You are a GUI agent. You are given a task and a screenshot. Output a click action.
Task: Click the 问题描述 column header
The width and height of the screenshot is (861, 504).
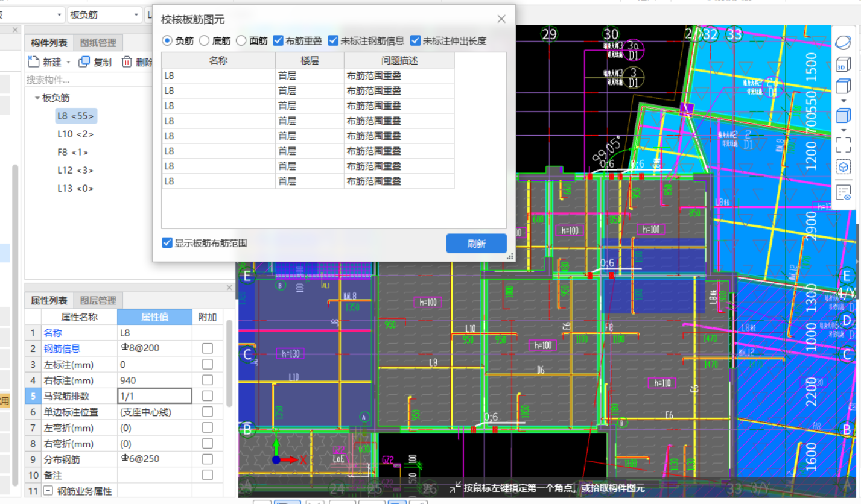[x=399, y=60]
